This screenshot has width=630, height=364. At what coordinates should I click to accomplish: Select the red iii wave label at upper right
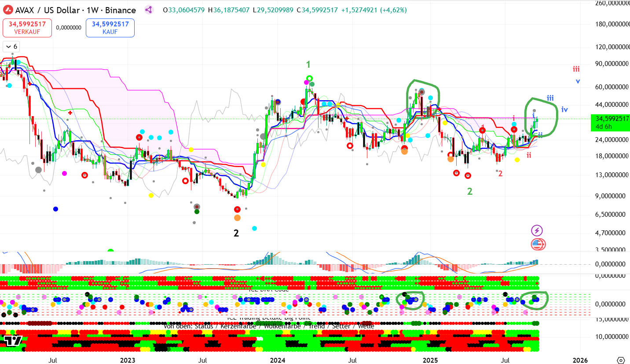pyautogui.click(x=576, y=69)
